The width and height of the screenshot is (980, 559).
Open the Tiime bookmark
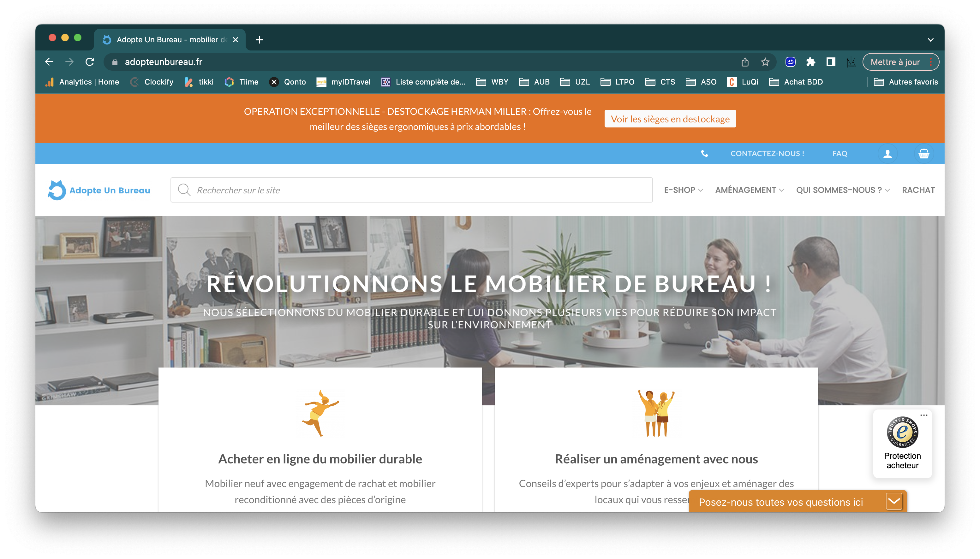point(241,82)
